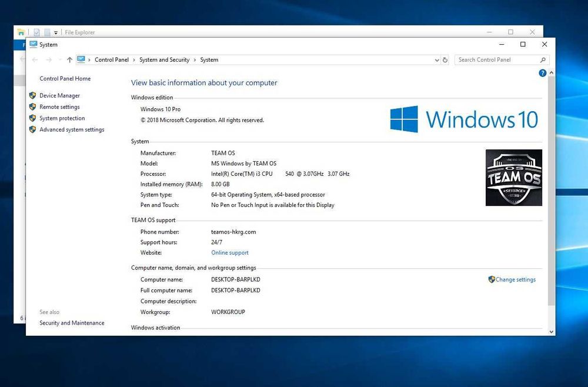The width and height of the screenshot is (588, 387).
Task: Select System and Security breadcrumb
Action: (164, 59)
